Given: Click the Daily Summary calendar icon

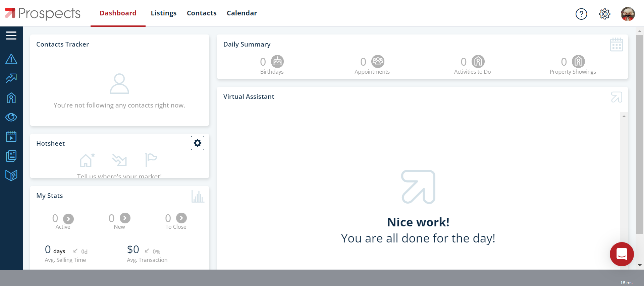Looking at the screenshot, I should [616, 45].
